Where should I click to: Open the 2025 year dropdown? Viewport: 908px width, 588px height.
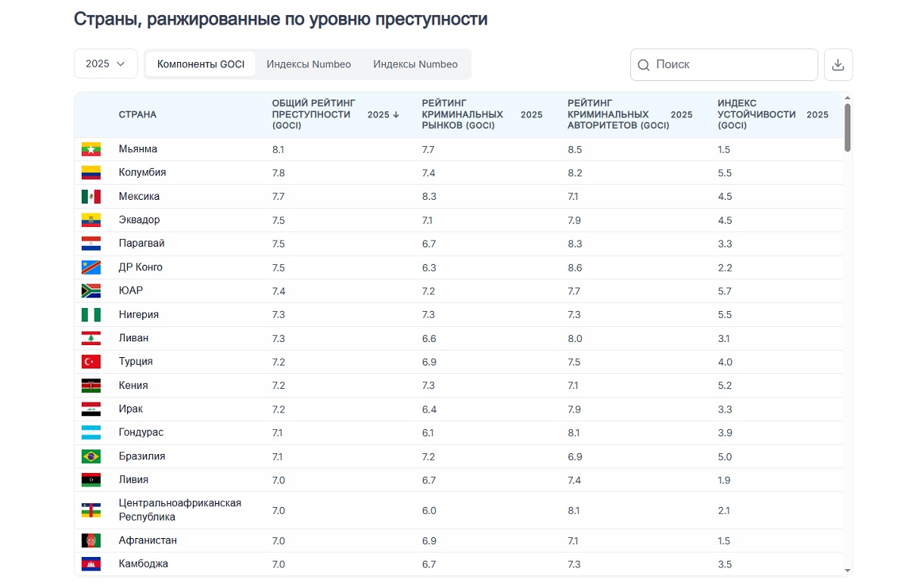[106, 64]
